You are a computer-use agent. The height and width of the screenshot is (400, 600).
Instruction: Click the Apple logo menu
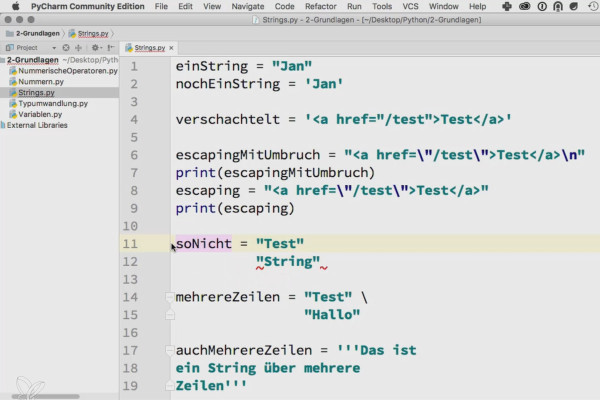(16, 6)
